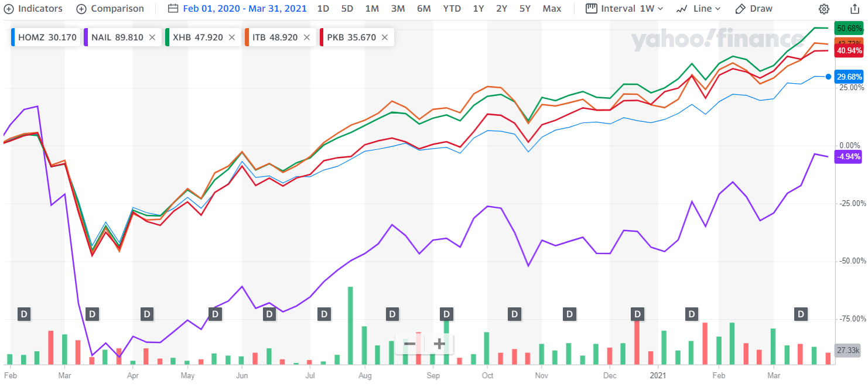The image size is (868, 387).
Task: Open the Line chart type dropdown
Action: pos(699,8)
